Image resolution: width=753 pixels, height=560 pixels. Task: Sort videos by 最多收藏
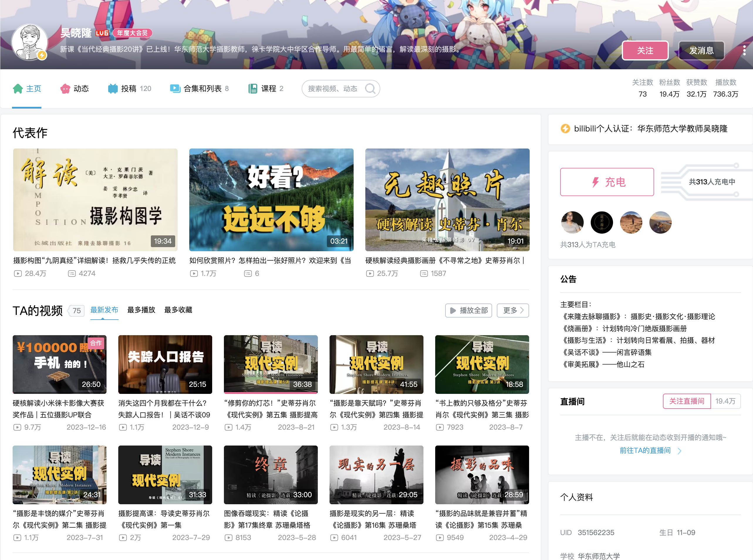coord(178,310)
